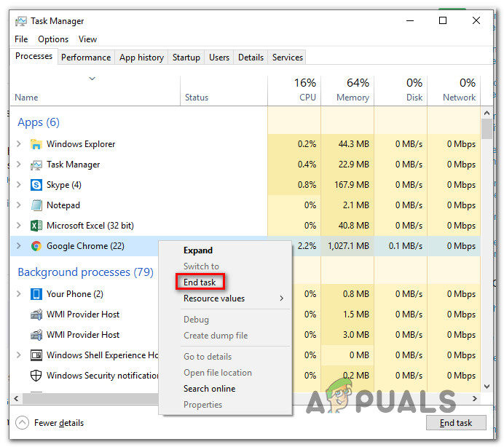Click the End task button at bottom right
504x447 pixels.
click(x=456, y=422)
